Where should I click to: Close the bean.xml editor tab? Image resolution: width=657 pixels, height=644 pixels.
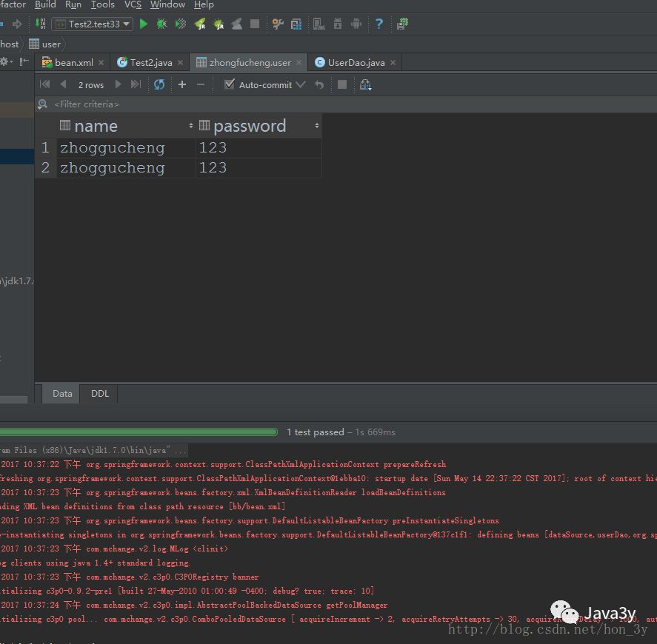[x=101, y=62]
